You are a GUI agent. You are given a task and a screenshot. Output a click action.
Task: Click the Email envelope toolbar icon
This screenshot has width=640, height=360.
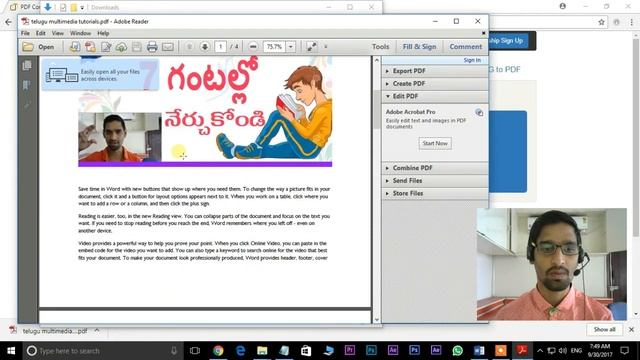[x=168, y=47]
